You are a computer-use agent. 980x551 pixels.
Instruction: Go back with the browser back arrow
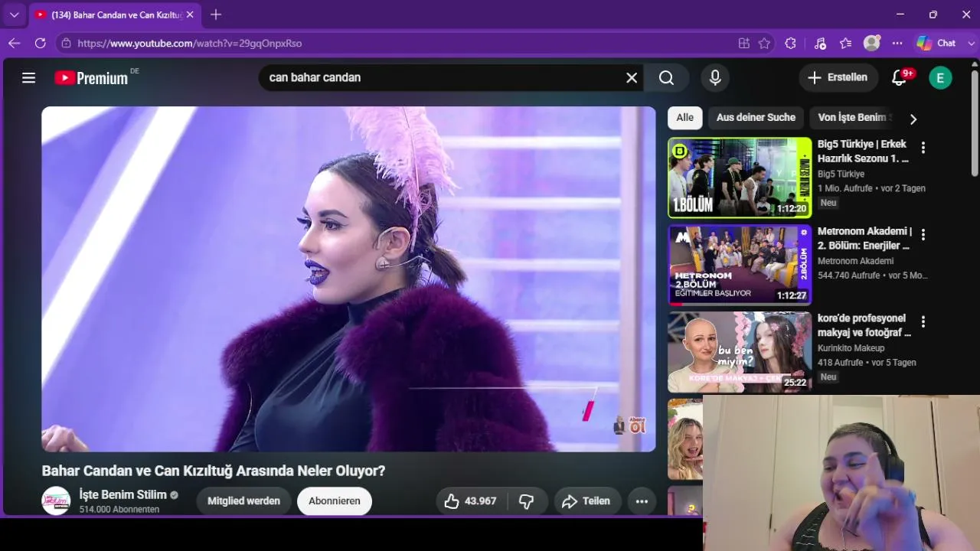point(14,44)
